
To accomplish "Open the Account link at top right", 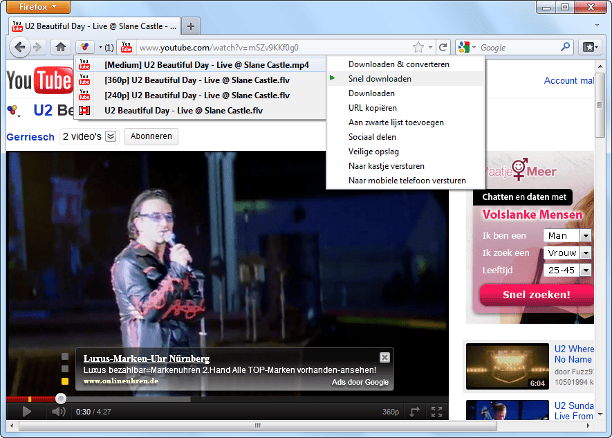I will [569, 81].
